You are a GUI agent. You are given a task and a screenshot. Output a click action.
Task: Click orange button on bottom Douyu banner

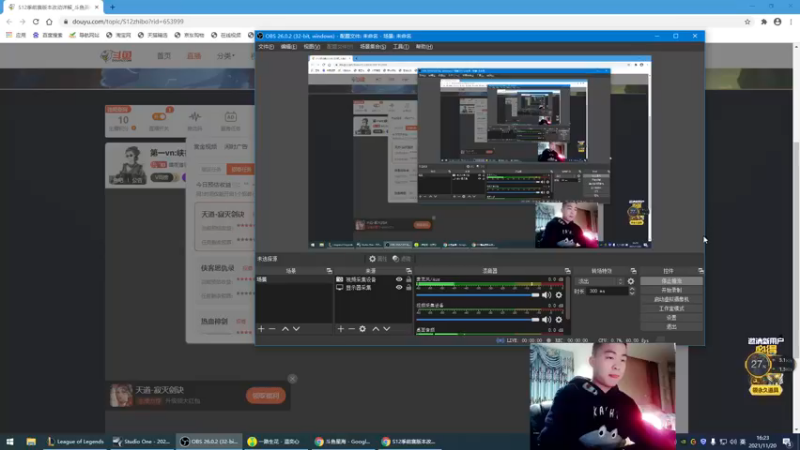(265, 395)
